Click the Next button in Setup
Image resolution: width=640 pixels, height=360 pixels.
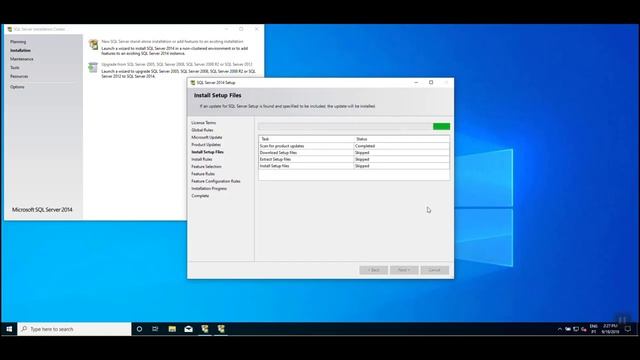404,270
